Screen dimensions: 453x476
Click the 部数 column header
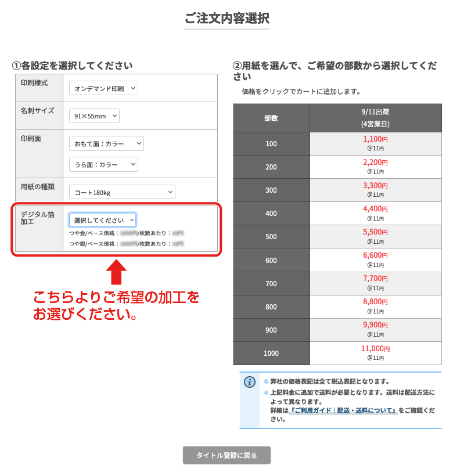pos(271,118)
